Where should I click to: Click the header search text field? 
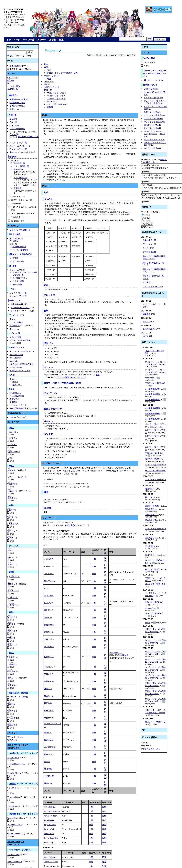point(132,39)
